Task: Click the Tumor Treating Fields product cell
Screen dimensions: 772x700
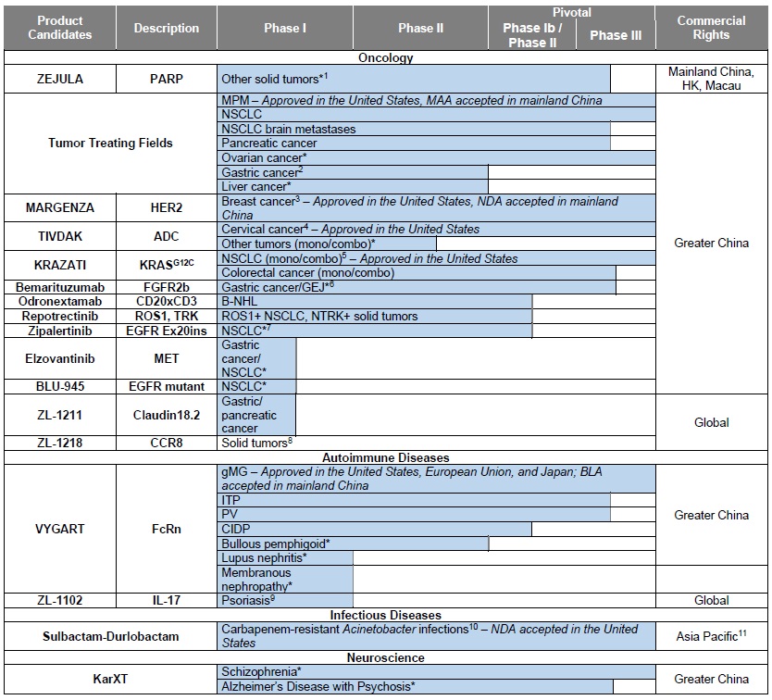Action: click(110, 143)
